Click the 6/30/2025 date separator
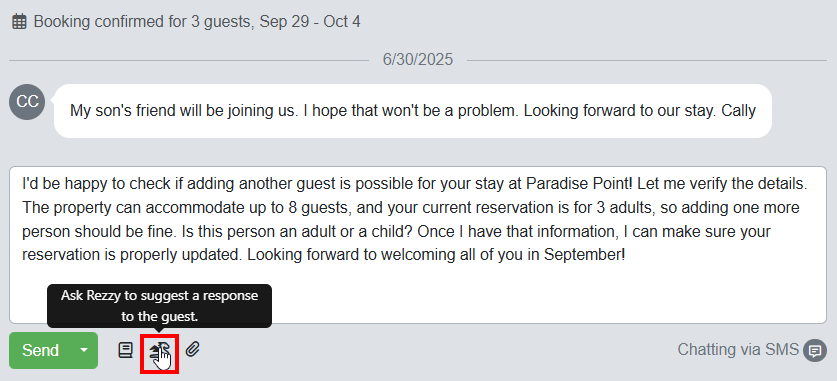 click(417, 59)
